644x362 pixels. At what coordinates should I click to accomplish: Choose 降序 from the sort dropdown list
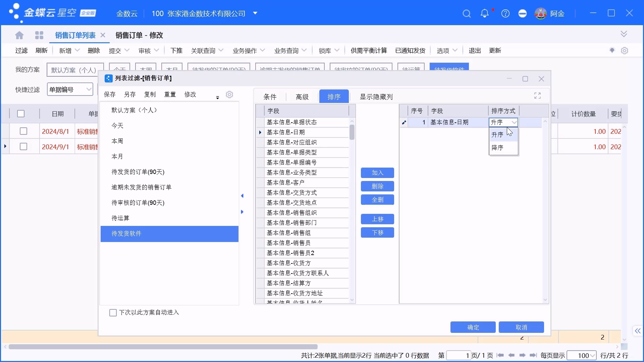pos(503,148)
